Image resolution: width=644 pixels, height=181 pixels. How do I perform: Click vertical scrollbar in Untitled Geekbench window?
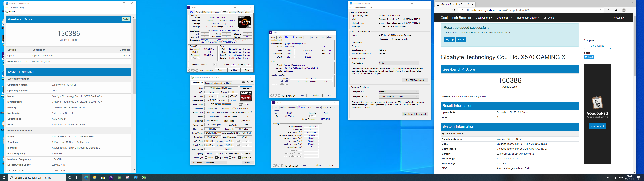[x=134, y=57]
